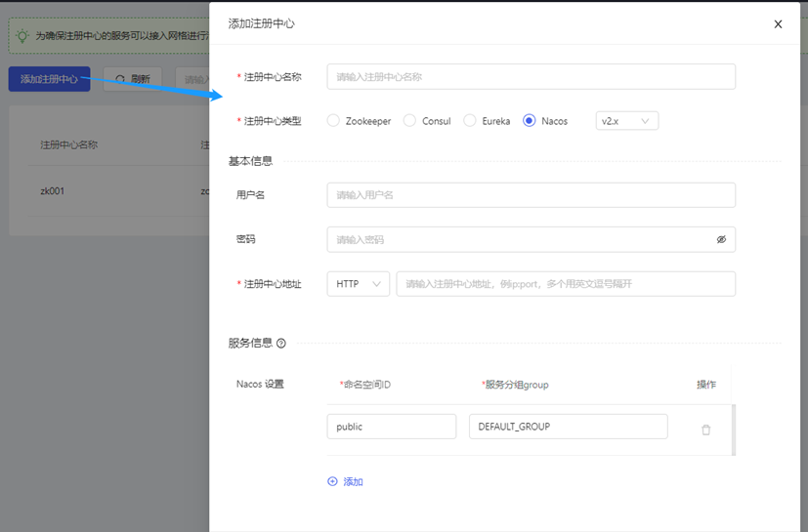Close the add registry center dialog

pos(778,24)
